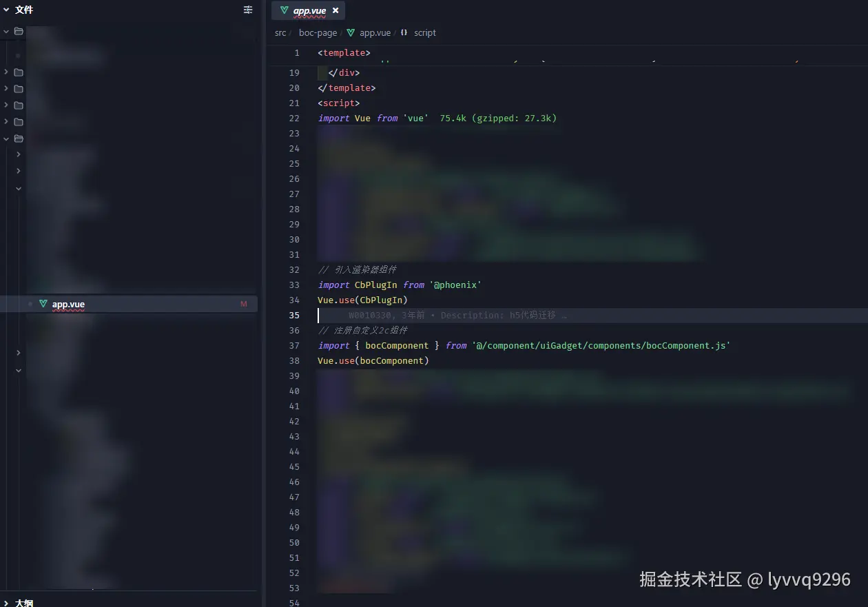Open the script breadcrumb symbol

(424, 32)
